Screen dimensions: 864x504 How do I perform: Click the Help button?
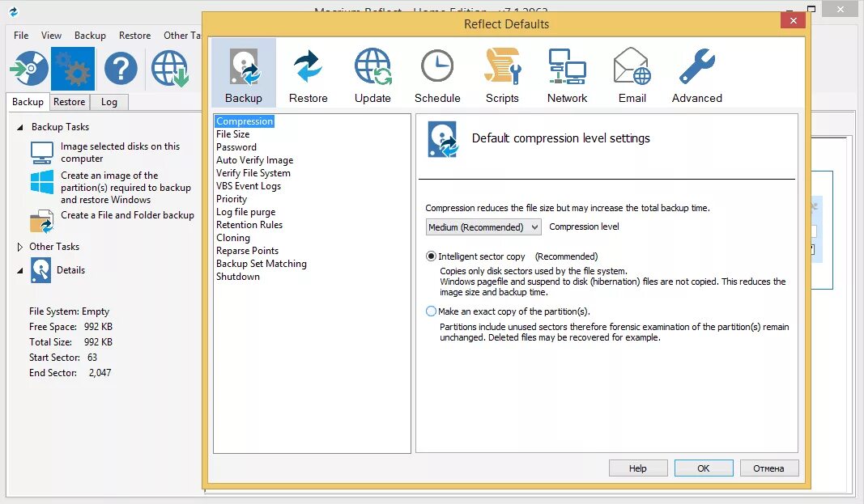tap(638, 468)
